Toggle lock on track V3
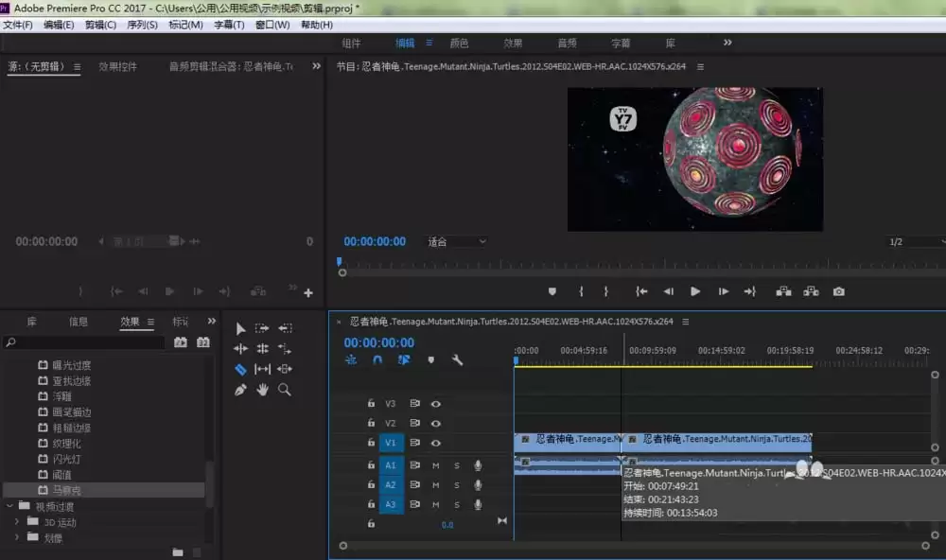The height and width of the screenshot is (560, 946). pos(371,404)
